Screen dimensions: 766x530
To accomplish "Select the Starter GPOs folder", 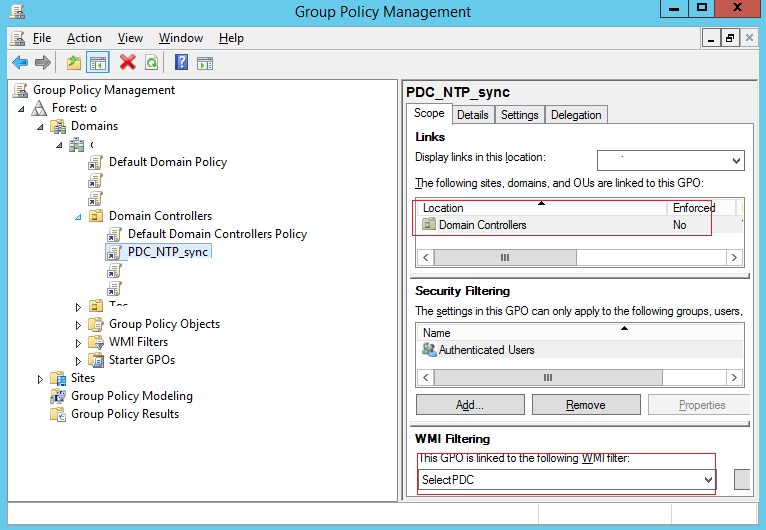I will coord(142,360).
